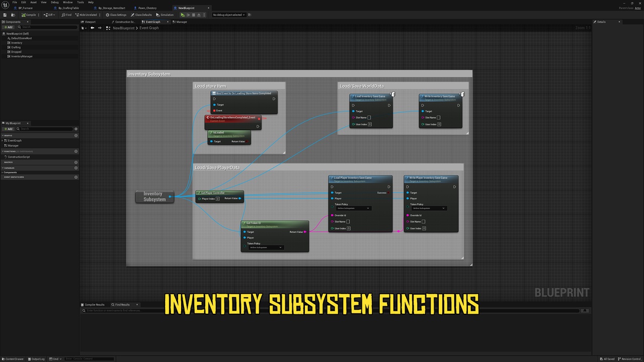Toggle Hide Unrelated nodes
644x362 pixels.
tap(86, 15)
